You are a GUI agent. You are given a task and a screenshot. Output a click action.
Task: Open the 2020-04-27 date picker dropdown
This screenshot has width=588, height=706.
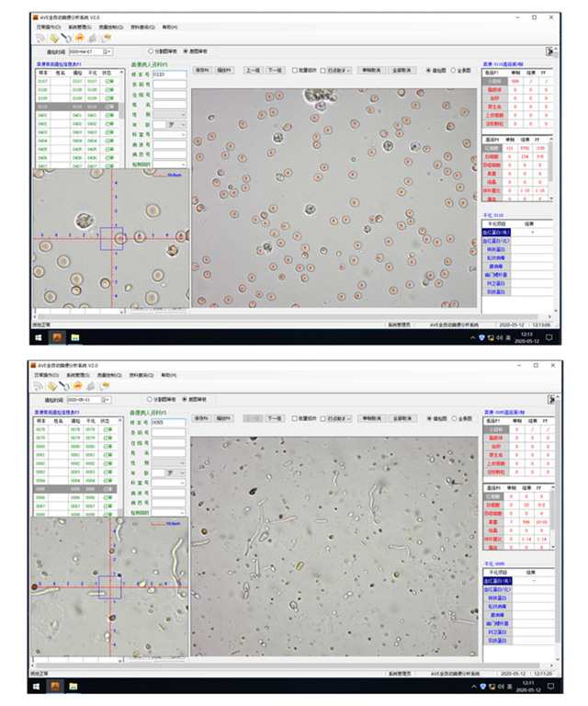[x=107, y=51]
